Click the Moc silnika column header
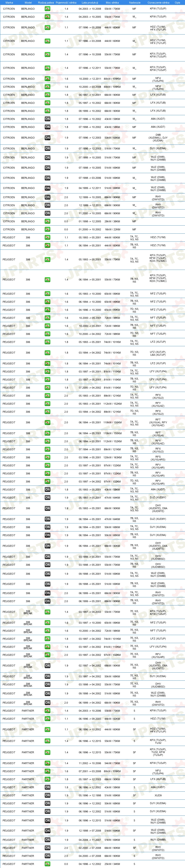 tap(112, 2)
